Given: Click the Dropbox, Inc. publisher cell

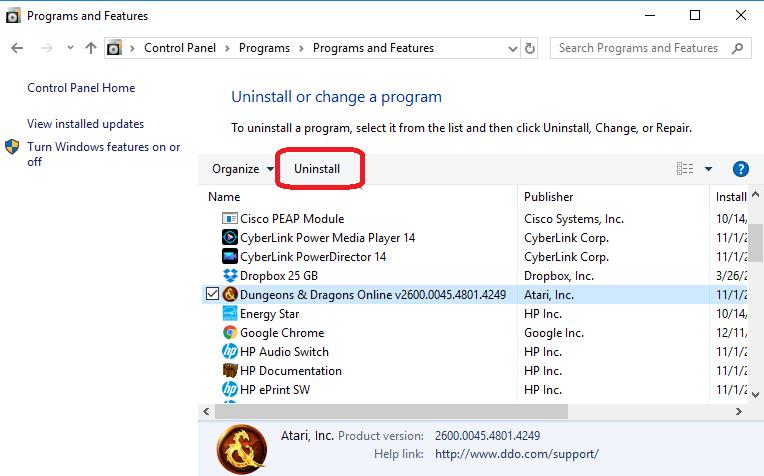Looking at the screenshot, I should click(x=559, y=276).
